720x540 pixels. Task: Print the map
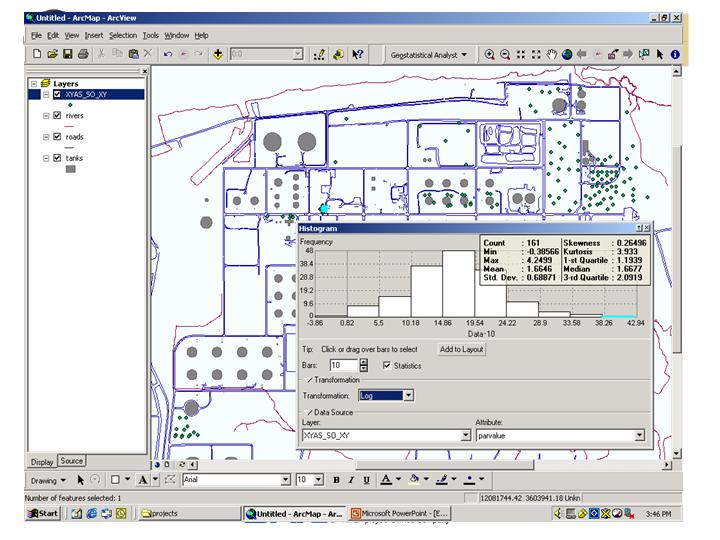click(x=83, y=54)
